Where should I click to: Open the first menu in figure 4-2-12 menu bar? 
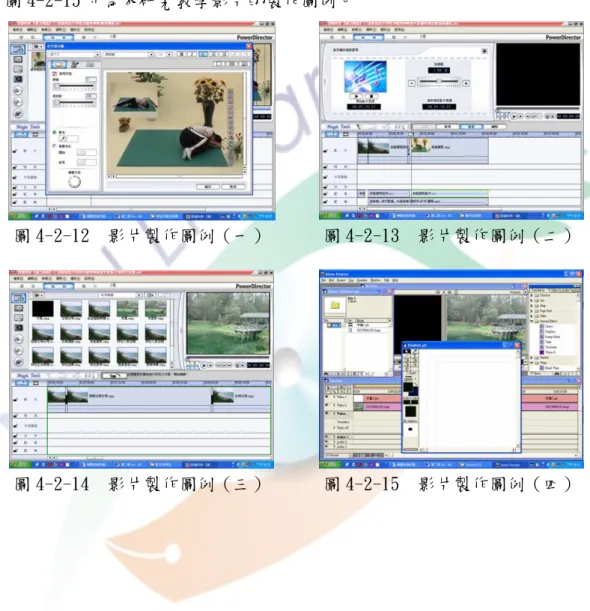tap(18, 30)
